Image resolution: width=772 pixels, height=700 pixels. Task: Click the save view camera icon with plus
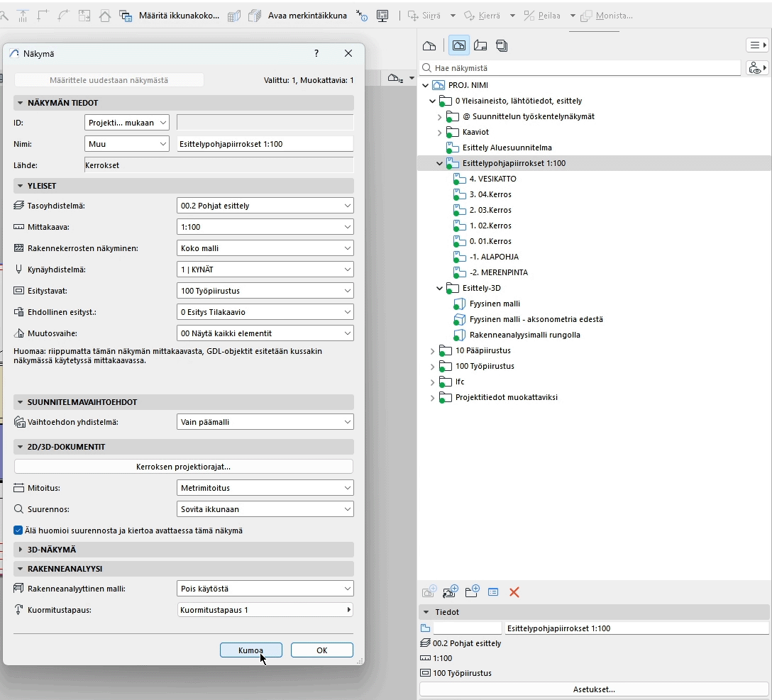point(450,591)
